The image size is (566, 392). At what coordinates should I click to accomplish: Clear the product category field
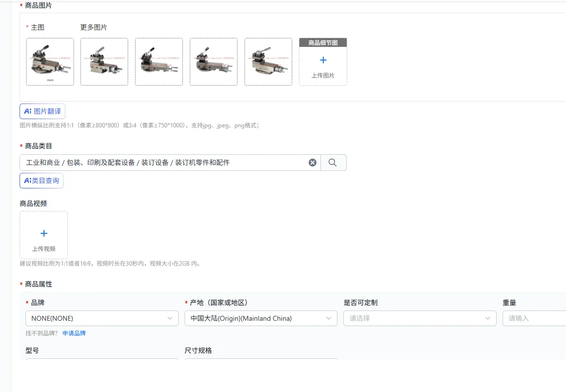pos(313,163)
